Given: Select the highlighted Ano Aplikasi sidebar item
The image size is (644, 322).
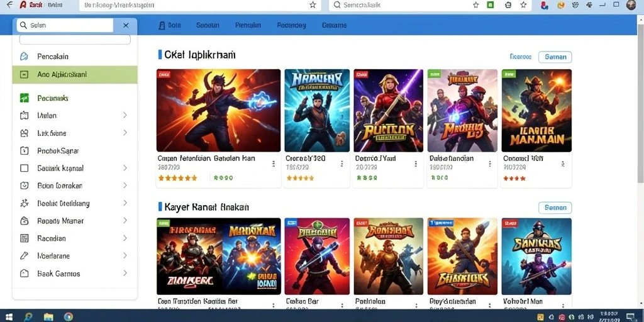Looking at the screenshot, I should click(x=75, y=75).
